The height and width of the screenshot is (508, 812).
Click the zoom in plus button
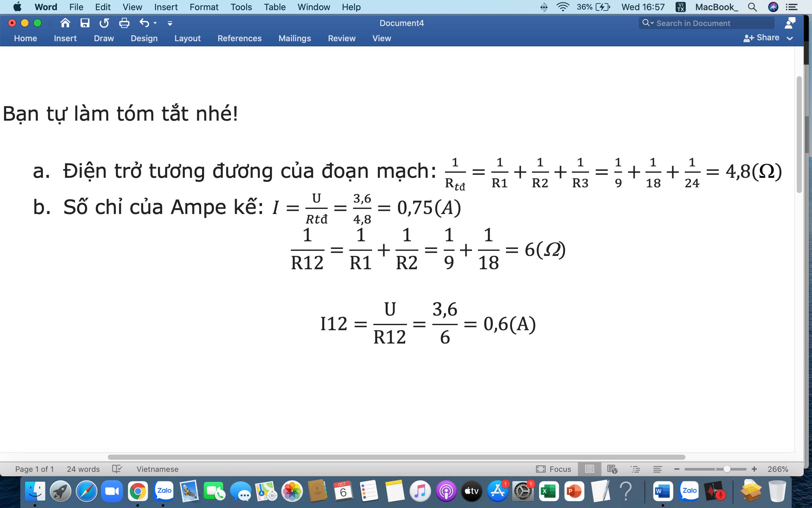[x=754, y=469]
